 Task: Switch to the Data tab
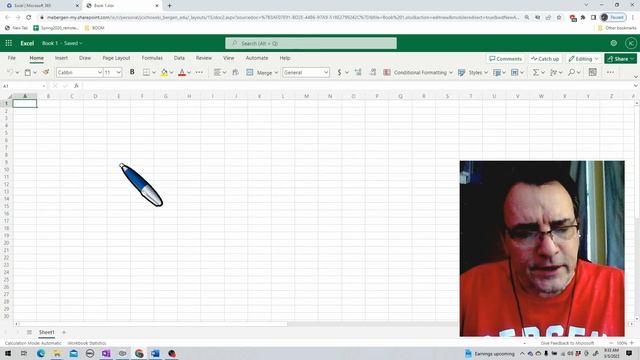pyautogui.click(x=179, y=58)
